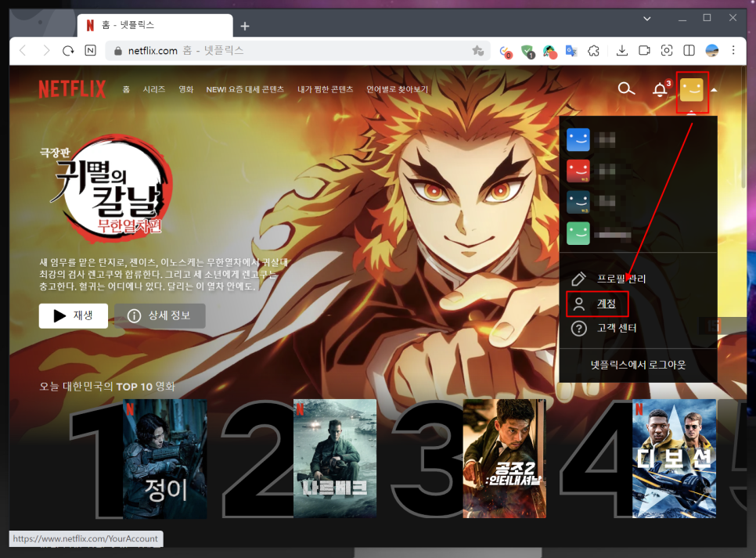Select the 홈 - 넷플릭스 browser tab
This screenshot has height=558, width=756.
155,25
